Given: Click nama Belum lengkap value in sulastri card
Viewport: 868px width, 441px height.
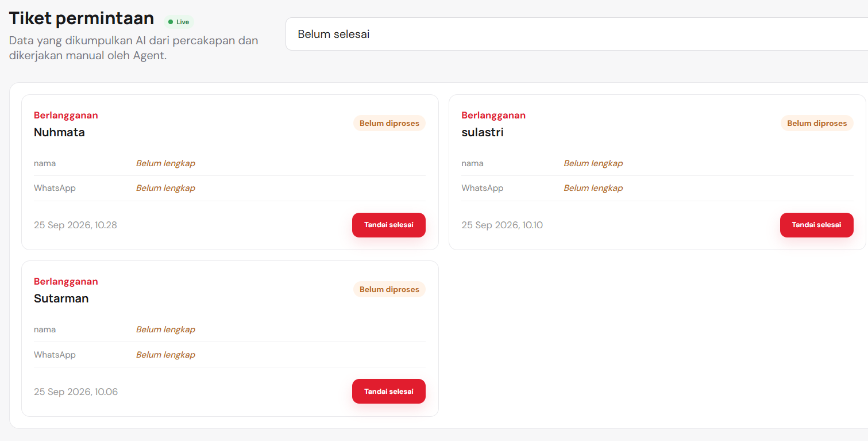Looking at the screenshot, I should (x=593, y=163).
